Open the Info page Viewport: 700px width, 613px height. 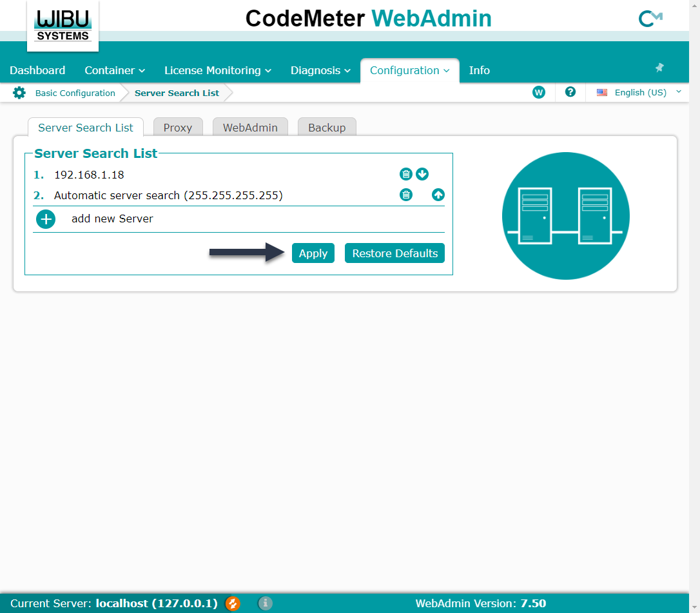[479, 70]
